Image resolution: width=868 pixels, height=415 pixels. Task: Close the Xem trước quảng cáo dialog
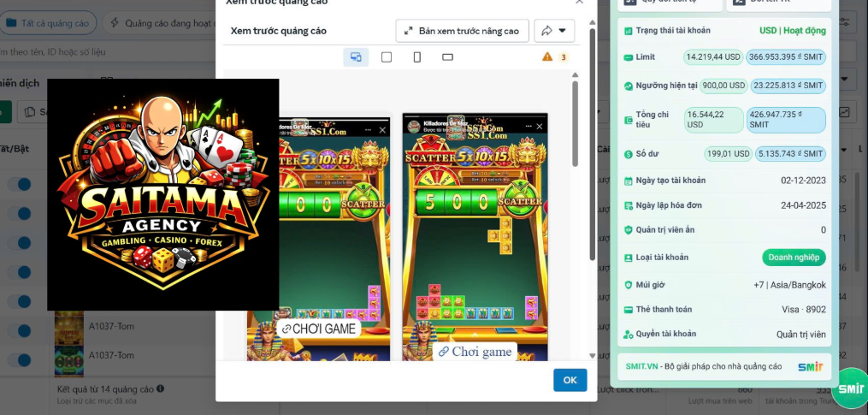[579, 2]
